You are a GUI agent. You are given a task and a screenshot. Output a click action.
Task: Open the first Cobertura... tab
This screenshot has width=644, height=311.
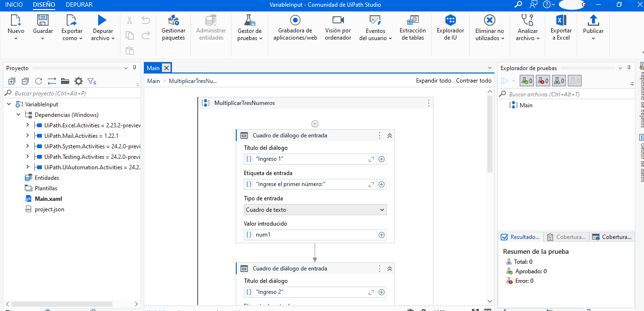point(566,237)
